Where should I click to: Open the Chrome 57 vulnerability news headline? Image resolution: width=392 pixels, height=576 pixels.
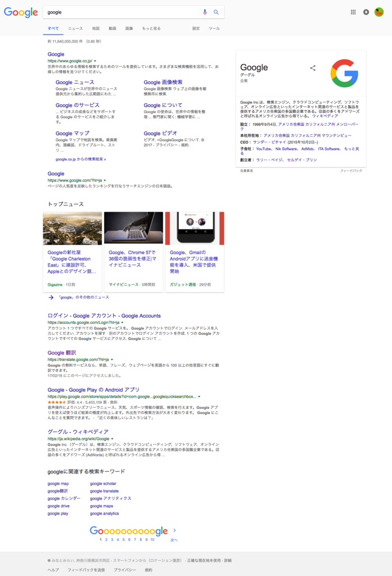132,259
